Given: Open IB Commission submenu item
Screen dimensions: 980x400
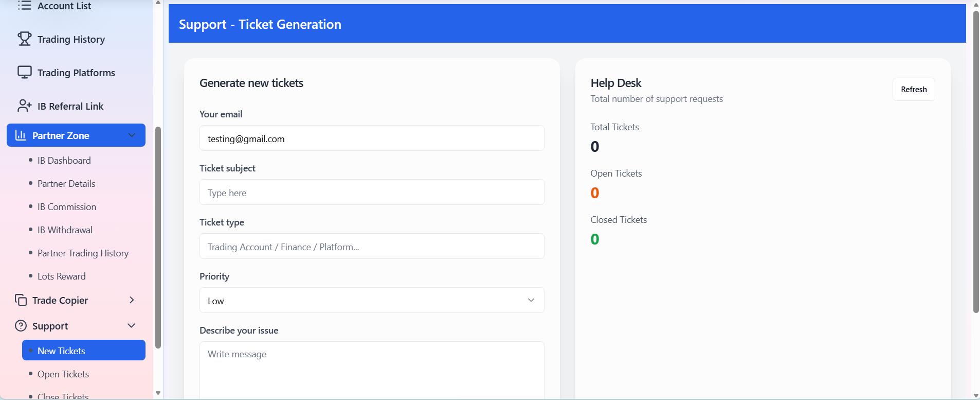Looking at the screenshot, I should click(x=67, y=206).
